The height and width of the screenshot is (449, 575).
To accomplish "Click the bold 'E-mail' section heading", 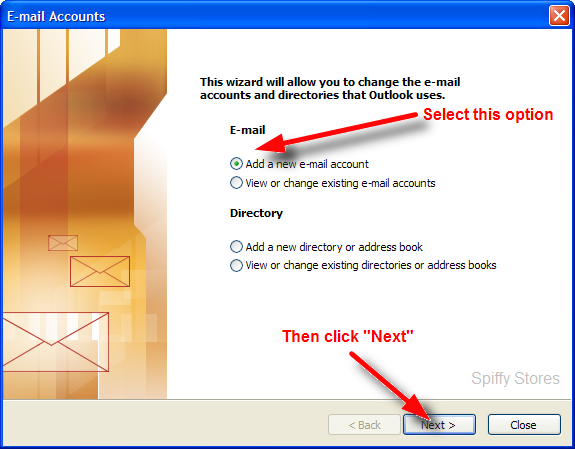I will click(x=248, y=130).
